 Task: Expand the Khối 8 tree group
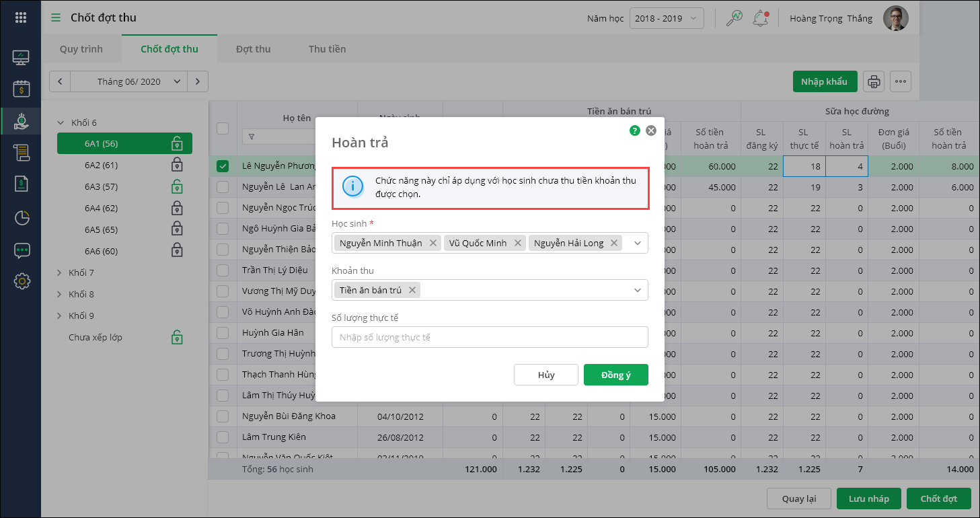[61, 295]
